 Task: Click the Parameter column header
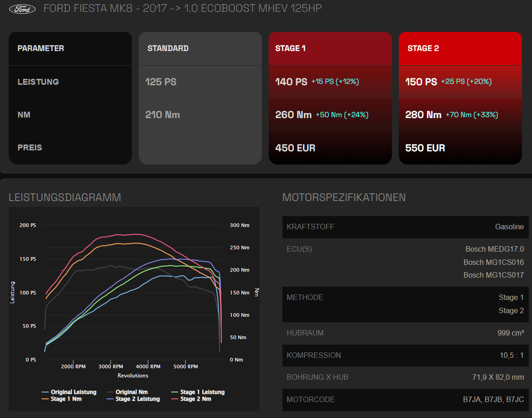click(70, 48)
